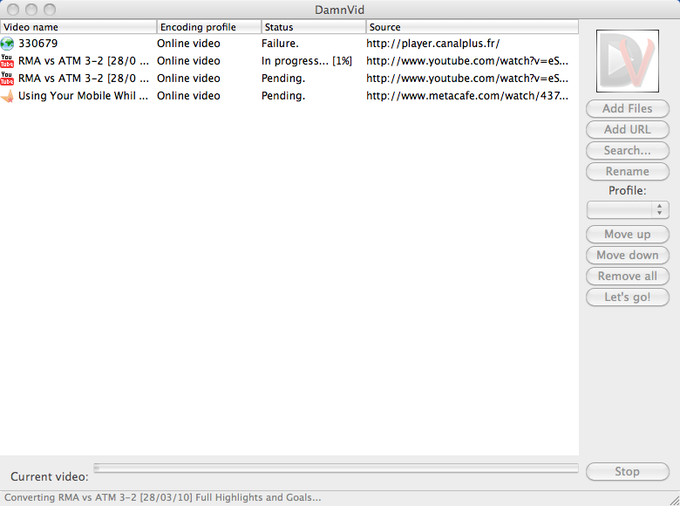This screenshot has width=680, height=506.
Task: Click the Add Files button
Action: tap(627, 108)
